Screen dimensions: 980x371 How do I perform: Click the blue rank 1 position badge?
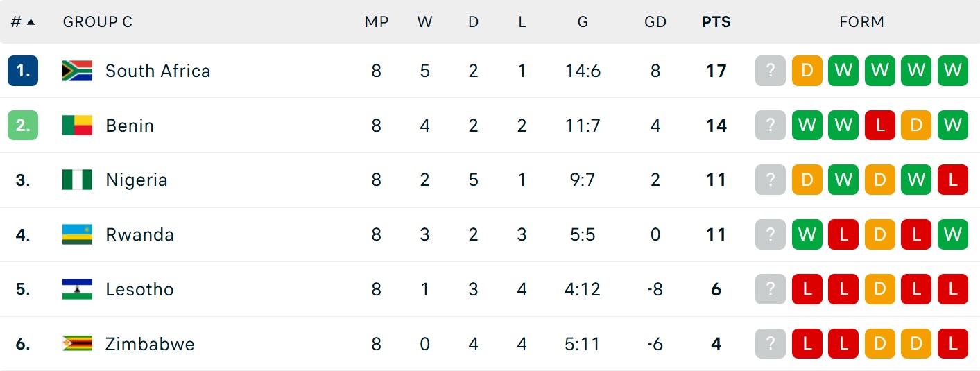[23, 71]
